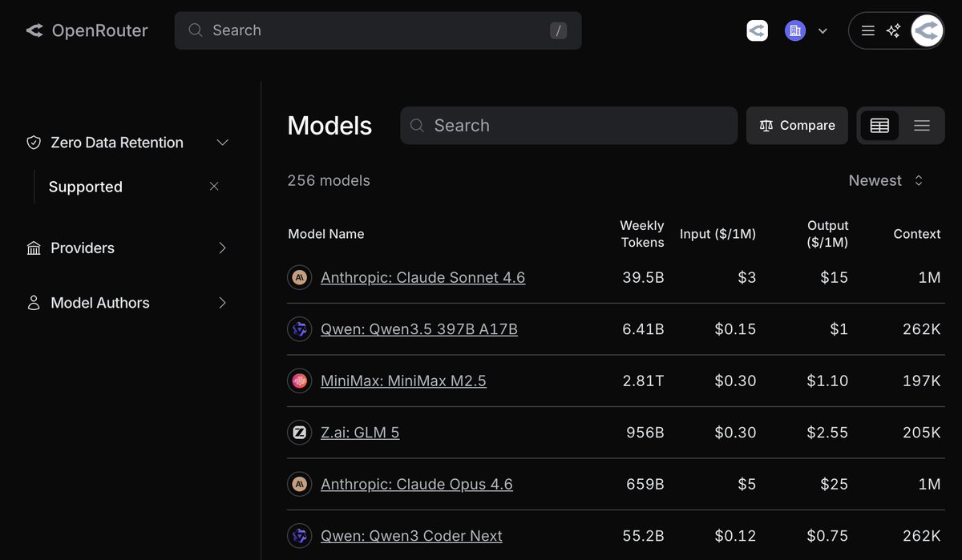Screen dimensions: 962x560
Task: Open Anthropic: Claude Sonnet 4.6 model link
Action: (423, 278)
